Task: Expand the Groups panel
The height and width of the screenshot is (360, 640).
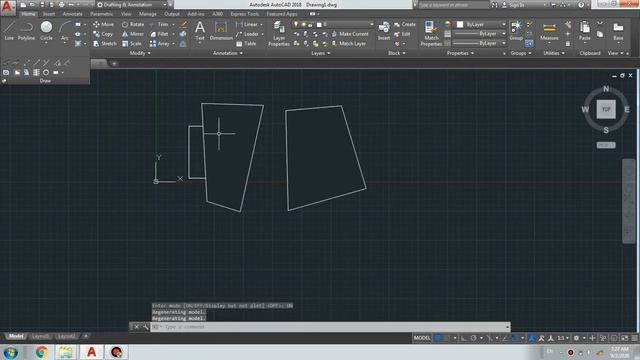Action: click(521, 53)
